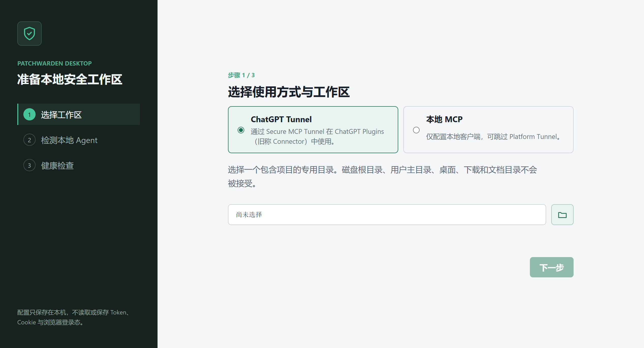Image resolution: width=644 pixels, height=348 pixels.
Task: Click the step number 2 circle
Action: [x=29, y=140]
